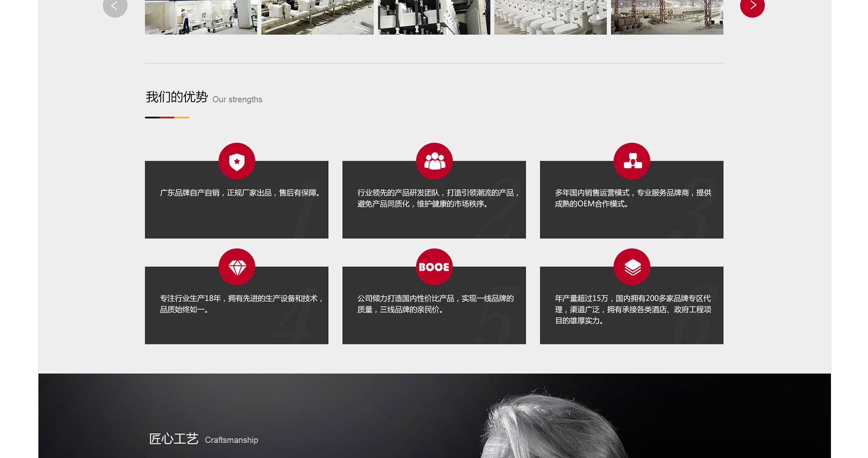Open factory photo with worker in pink
868x458 pixels.
coord(201,17)
